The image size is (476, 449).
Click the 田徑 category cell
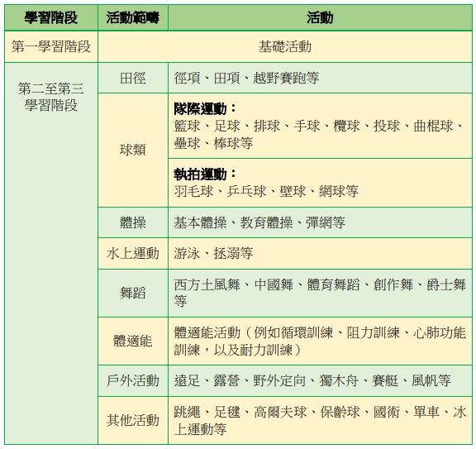(133, 78)
